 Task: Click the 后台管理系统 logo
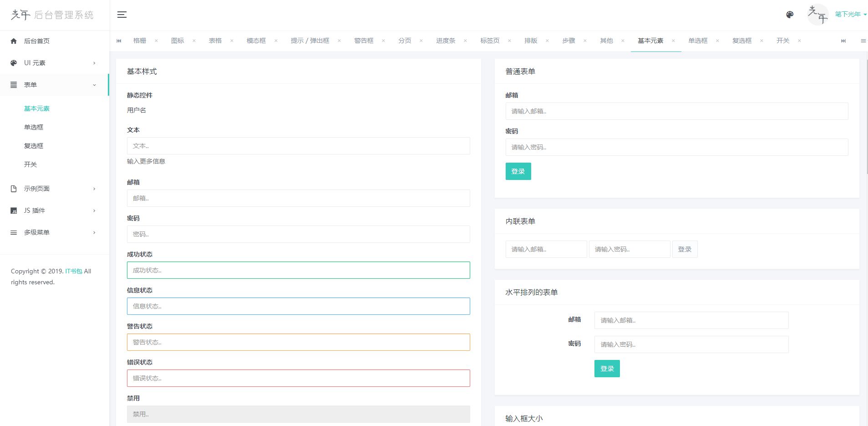click(x=52, y=15)
